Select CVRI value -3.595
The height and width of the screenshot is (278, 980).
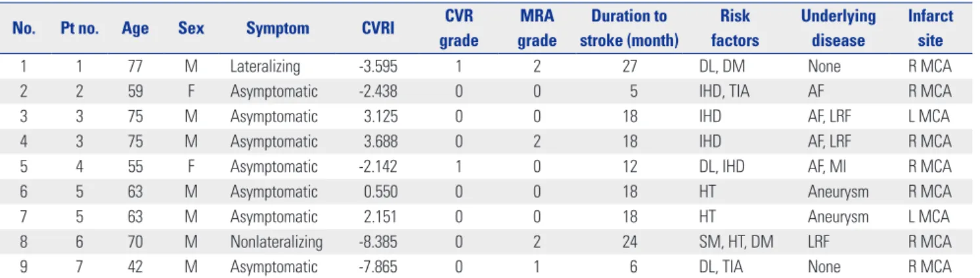point(378,66)
